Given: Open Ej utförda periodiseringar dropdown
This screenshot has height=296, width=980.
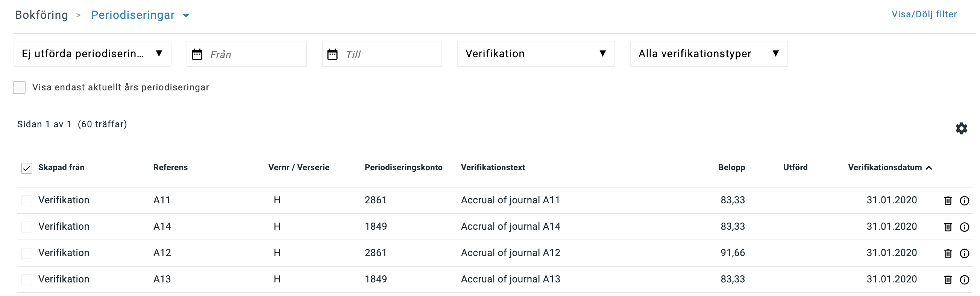Looking at the screenshot, I should [93, 54].
